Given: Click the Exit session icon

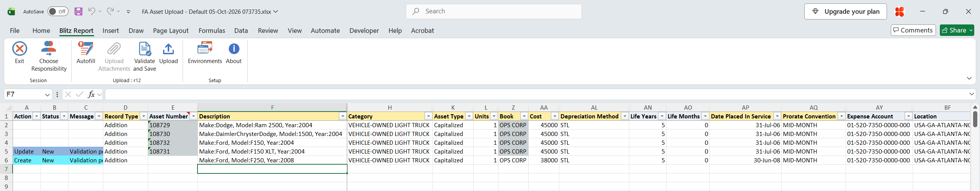Looking at the screenshot, I should click(20, 49).
